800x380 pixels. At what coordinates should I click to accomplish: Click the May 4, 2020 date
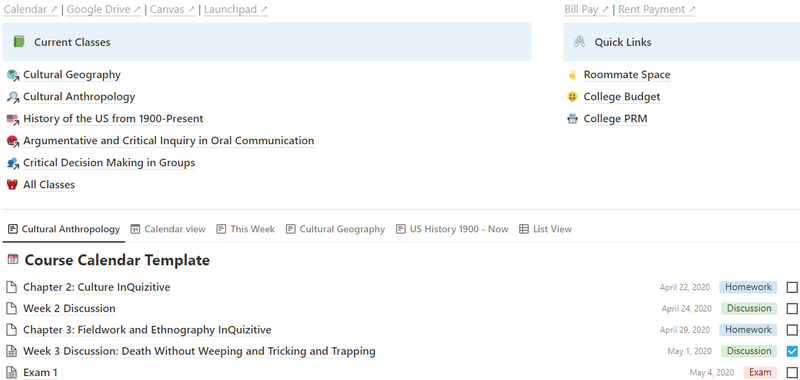click(x=712, y=373)
